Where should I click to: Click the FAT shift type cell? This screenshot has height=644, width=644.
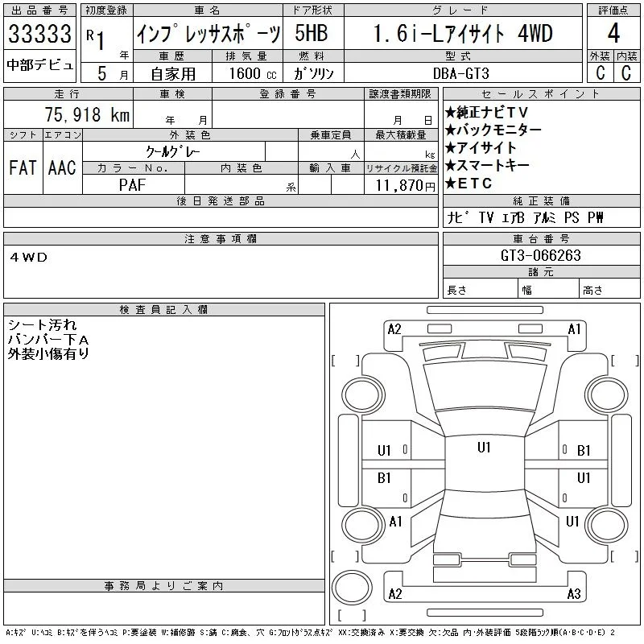[x=23, y=167]
